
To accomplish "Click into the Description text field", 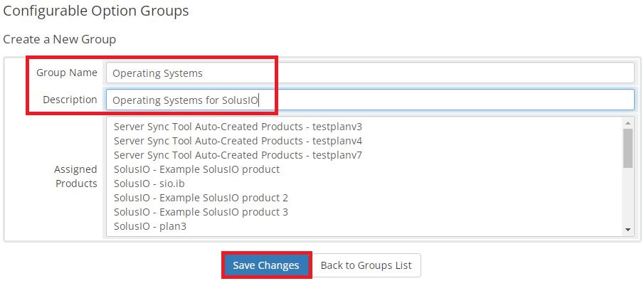I will [370, 100].
